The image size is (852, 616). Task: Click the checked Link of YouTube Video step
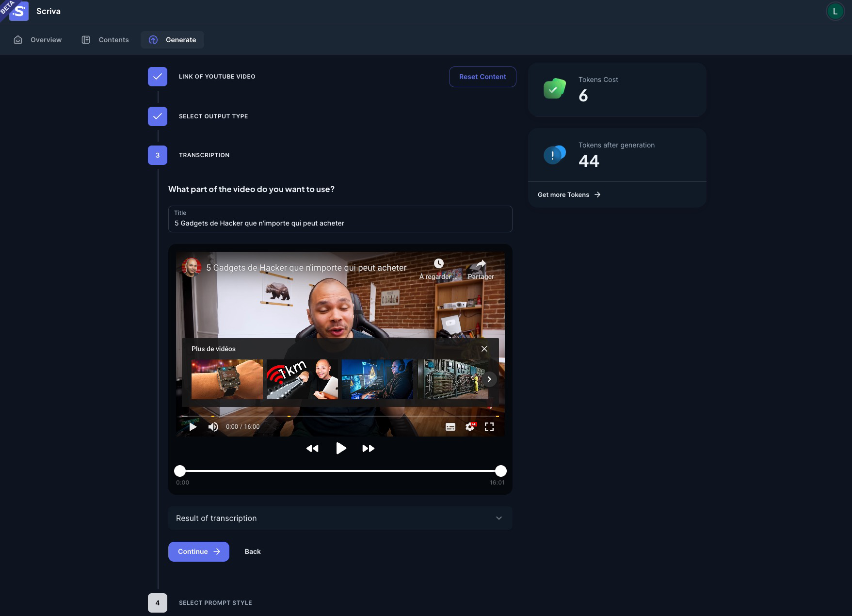158,77
